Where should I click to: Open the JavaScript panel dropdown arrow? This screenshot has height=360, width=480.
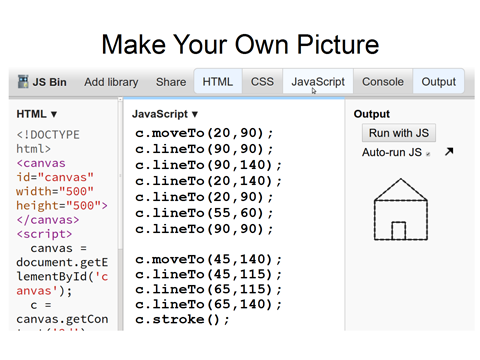click(195, 114)
